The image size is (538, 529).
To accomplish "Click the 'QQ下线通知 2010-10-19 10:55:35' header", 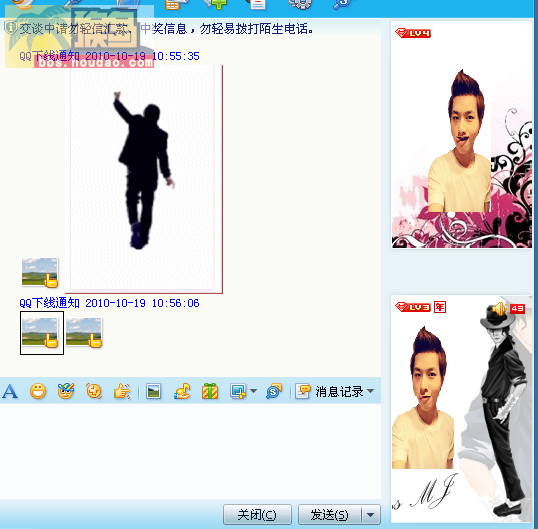I will 109,56.
